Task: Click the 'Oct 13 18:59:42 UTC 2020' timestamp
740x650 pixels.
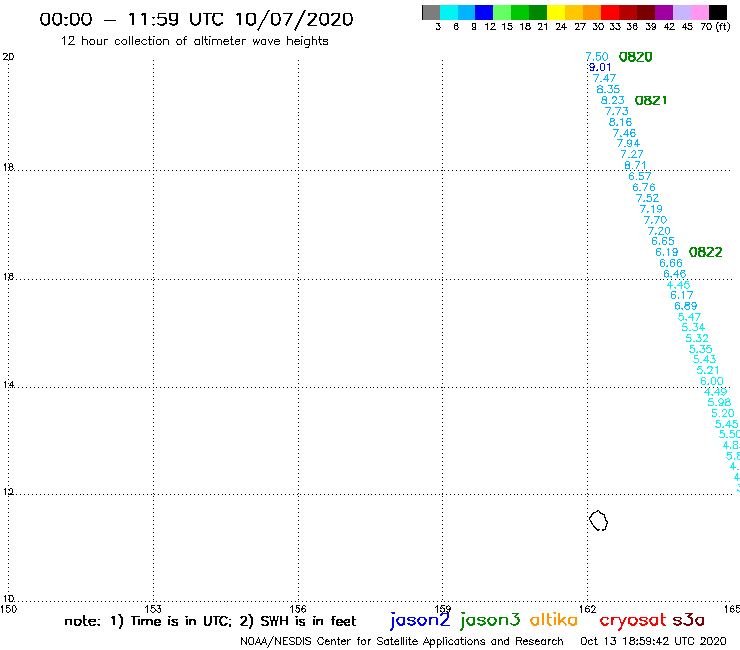Action: pyautogui.click(x=653, y=641)
